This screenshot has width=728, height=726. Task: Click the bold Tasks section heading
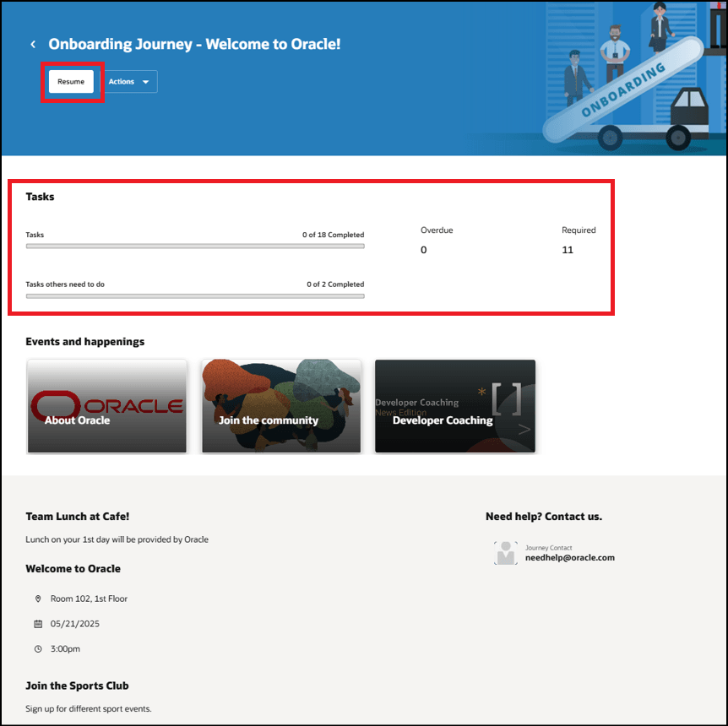click(40, 197)
